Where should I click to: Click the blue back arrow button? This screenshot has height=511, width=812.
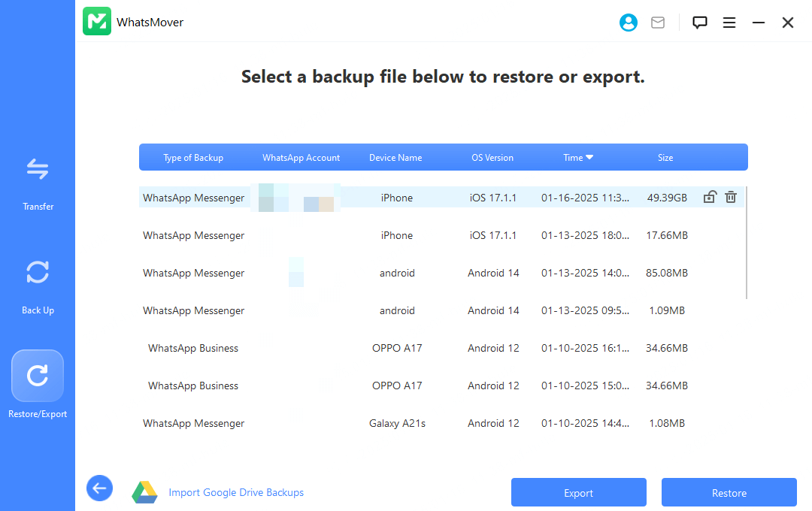[99, 488]
